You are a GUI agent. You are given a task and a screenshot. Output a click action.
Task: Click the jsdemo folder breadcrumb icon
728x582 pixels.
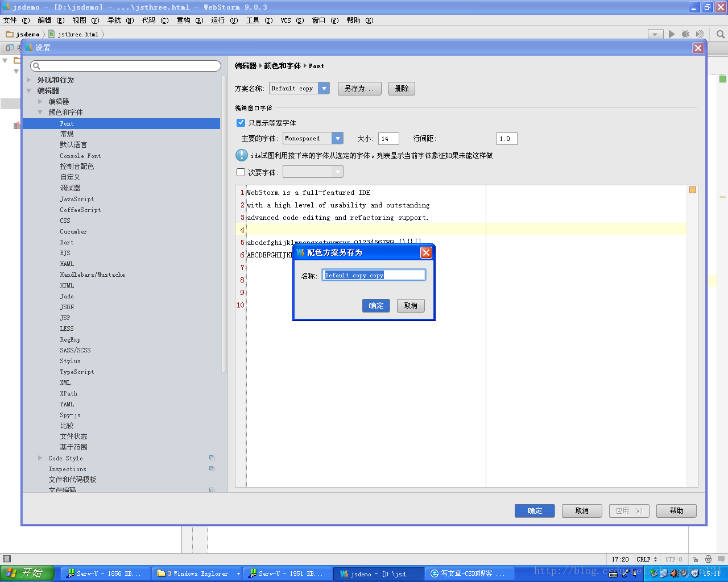(x=9, y=34)
